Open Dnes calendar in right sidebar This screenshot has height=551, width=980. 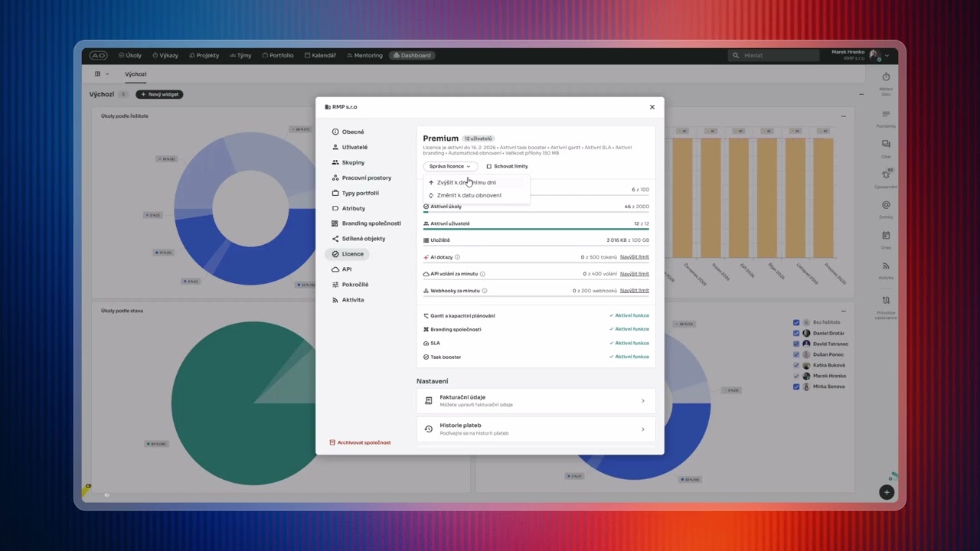[886, 240]
